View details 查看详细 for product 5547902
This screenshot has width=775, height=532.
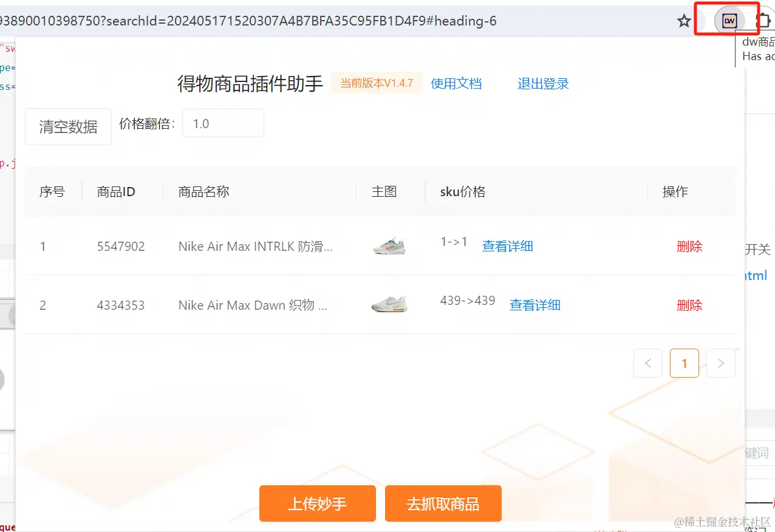coord(507,246)
